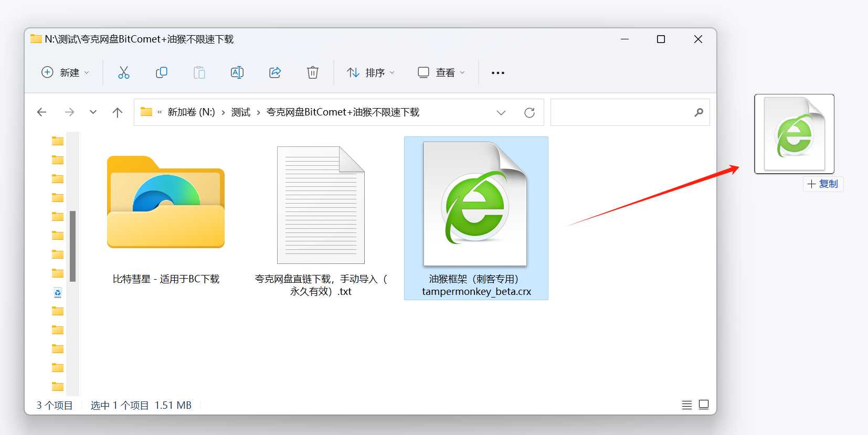Click the Share icon in toolbar
868x435 pixels.
click(x=275, y=72)
